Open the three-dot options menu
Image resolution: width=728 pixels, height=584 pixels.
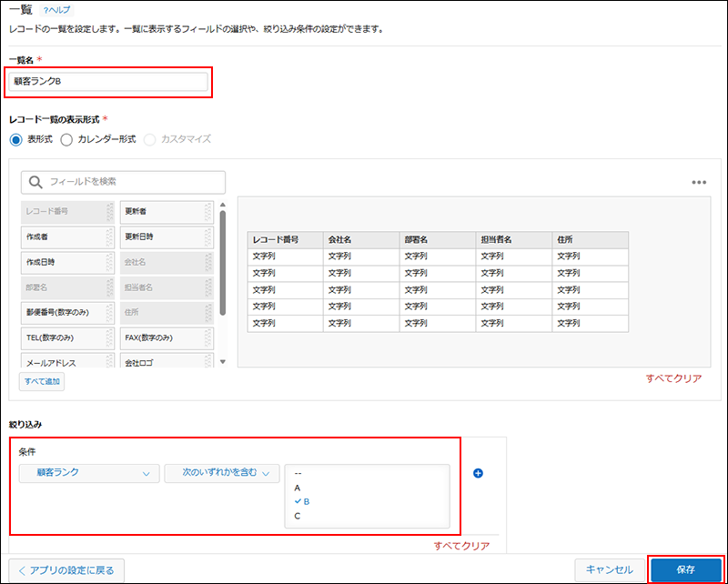tap(699, 183)
